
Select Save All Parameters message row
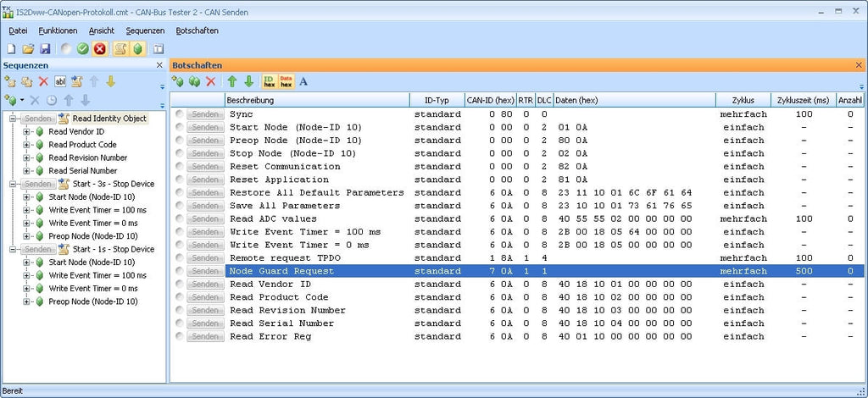[x=285, y=206]
